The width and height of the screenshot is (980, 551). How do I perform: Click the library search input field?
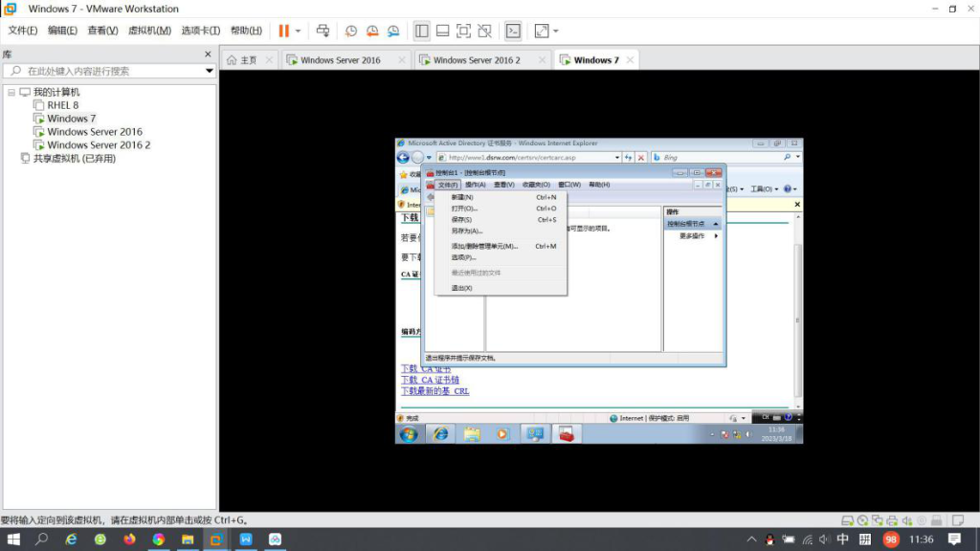click(x=109, y=71)
